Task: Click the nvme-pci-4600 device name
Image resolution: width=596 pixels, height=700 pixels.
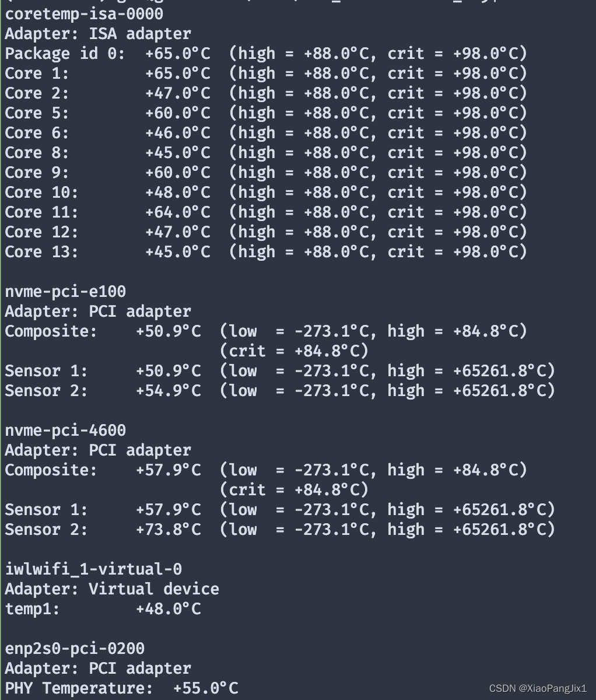Action: [65, 430]
